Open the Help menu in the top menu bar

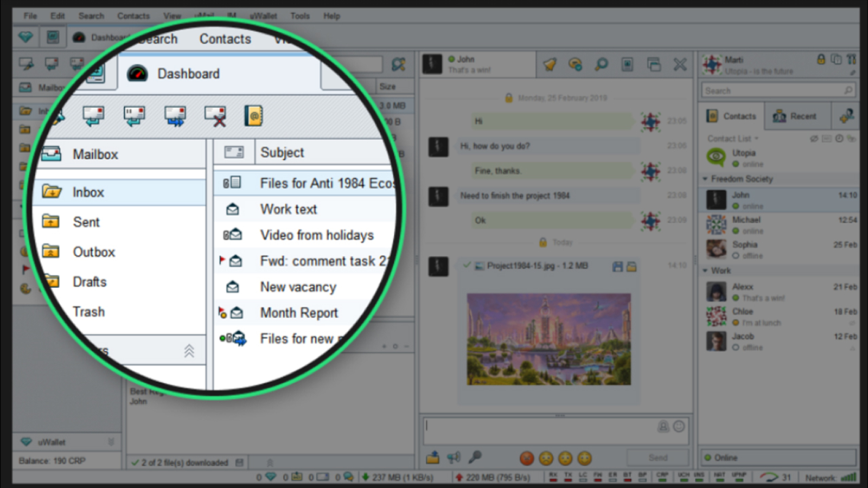(x=331, y=16)
